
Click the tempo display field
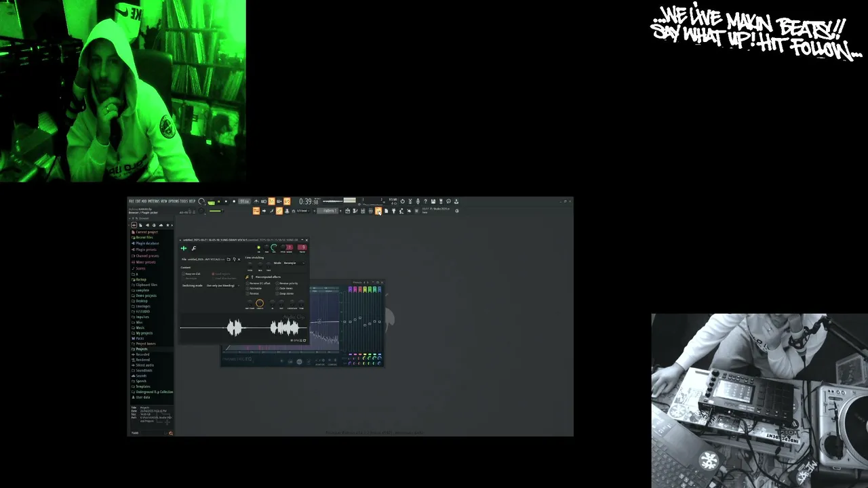pyautogui.click(x=244, y=201)
